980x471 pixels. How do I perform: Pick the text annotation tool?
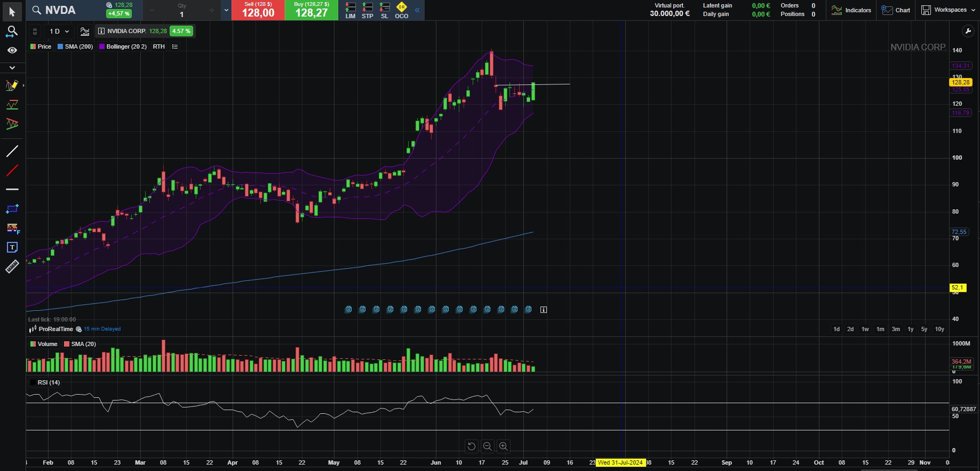12,247
